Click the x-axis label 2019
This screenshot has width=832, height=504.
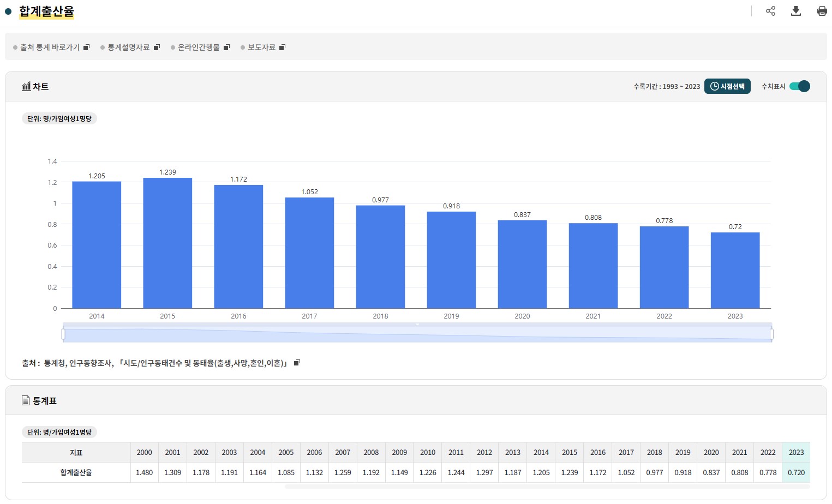451,316
